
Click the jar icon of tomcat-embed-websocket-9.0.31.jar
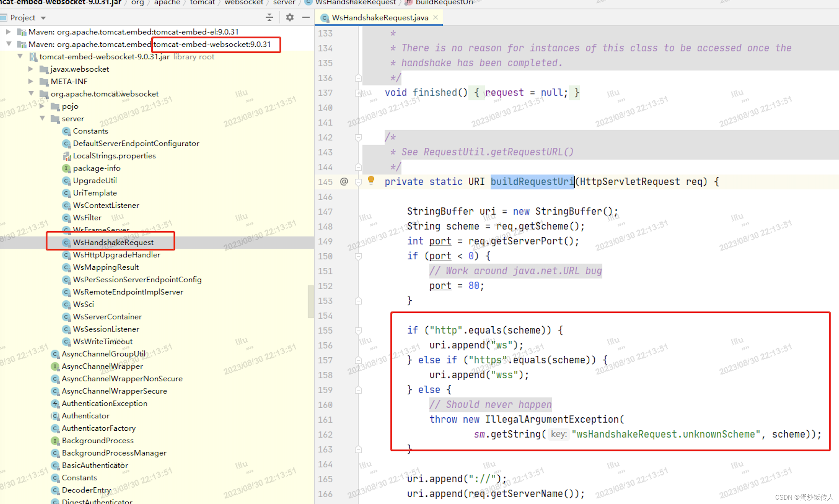33,57
